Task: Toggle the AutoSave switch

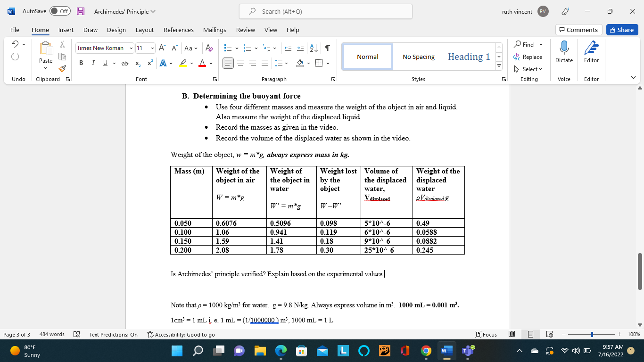Action: [60, 11]
